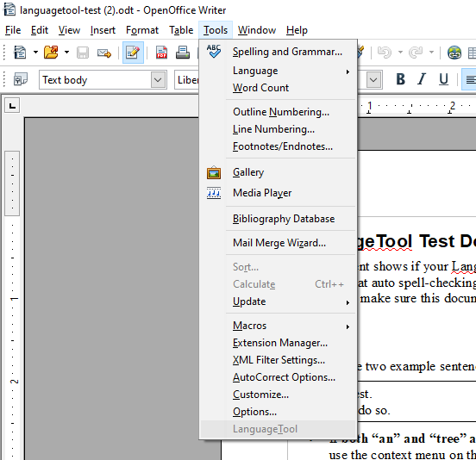Viewport: 476px width, 460px height.
Task: Open Extension Manager
Action: tap(278, 343)
